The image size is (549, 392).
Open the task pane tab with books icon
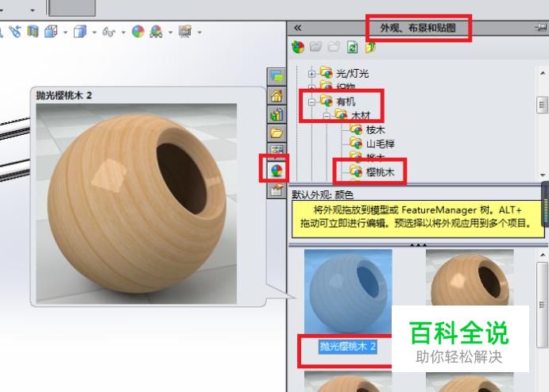point(276,114)
